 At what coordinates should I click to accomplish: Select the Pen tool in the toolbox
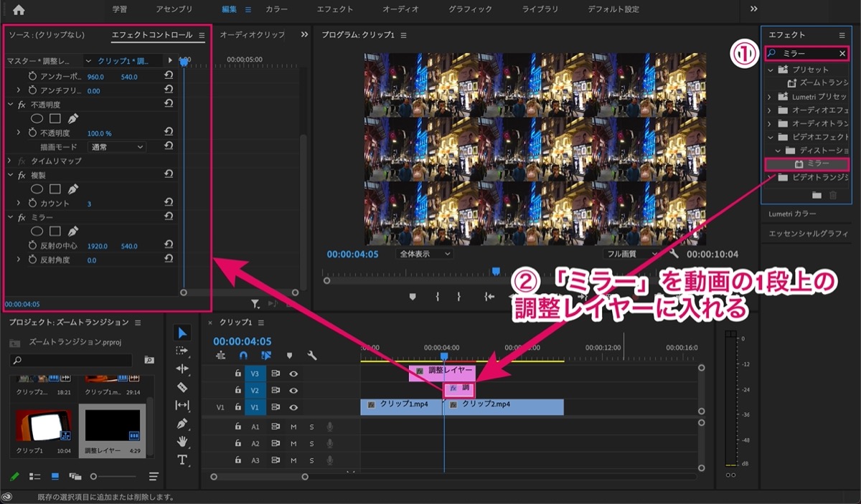(182, 423)
